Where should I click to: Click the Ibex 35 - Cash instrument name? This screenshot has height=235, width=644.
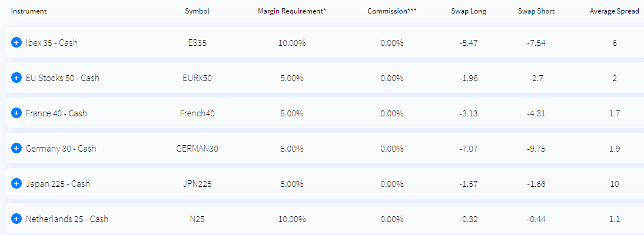(x=51, y=43)
